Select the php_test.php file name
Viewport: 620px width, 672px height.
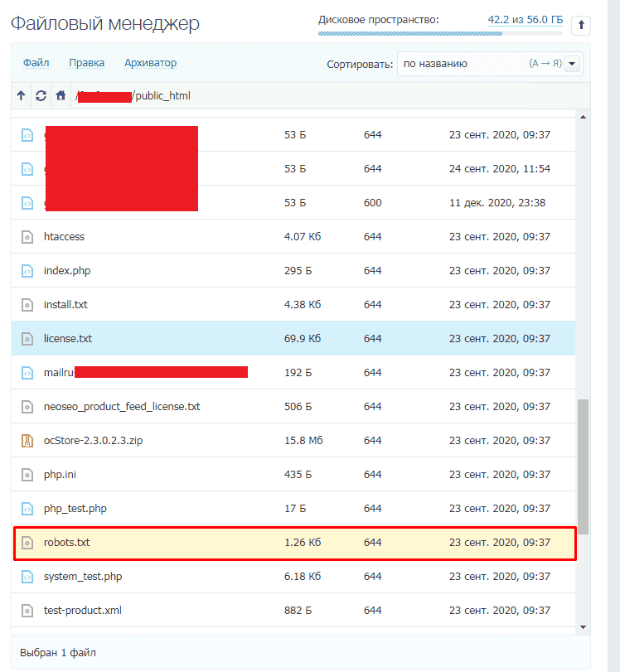coord(75,508)
